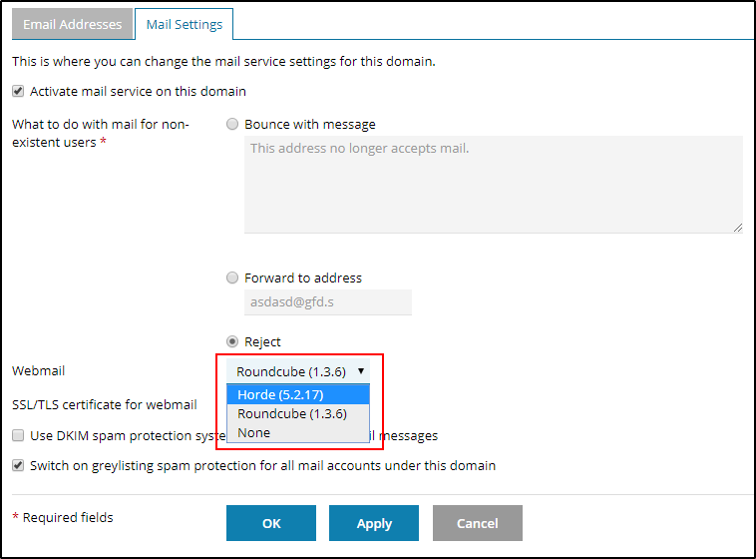
Task: Select the Reject radio button
Action: click(x=232, y=342)
